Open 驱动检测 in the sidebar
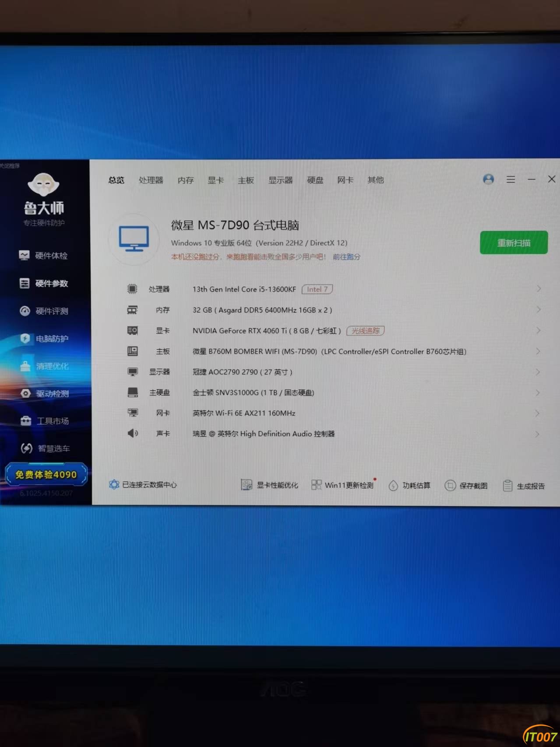Image resolution: width=560 pixels, height=747 pixels. [44, 394]
